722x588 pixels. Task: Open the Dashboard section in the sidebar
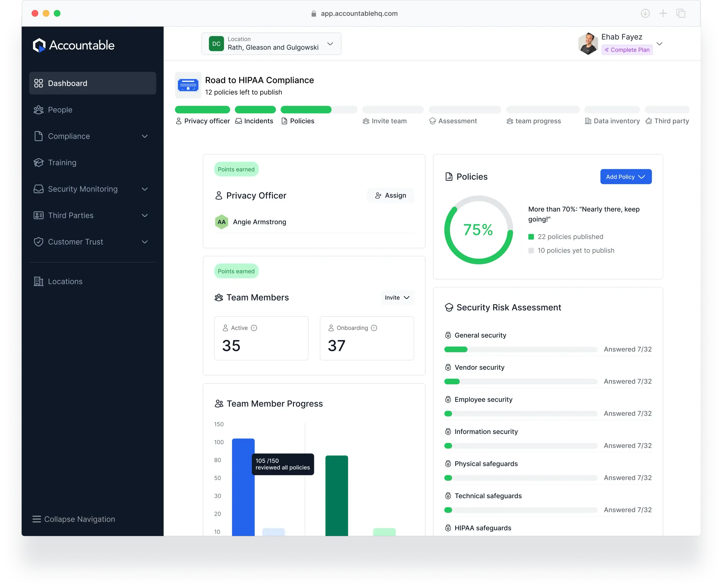click(67, 83)
